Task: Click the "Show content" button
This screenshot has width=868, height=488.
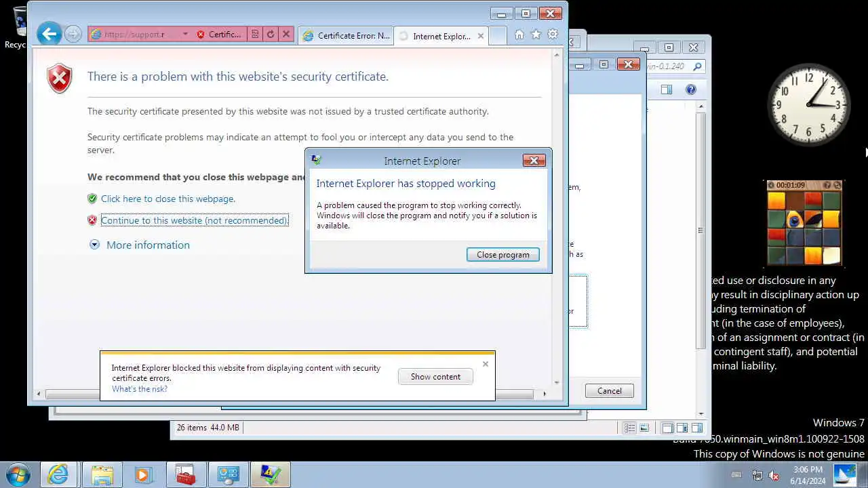Action: click(x=435, y=377)
